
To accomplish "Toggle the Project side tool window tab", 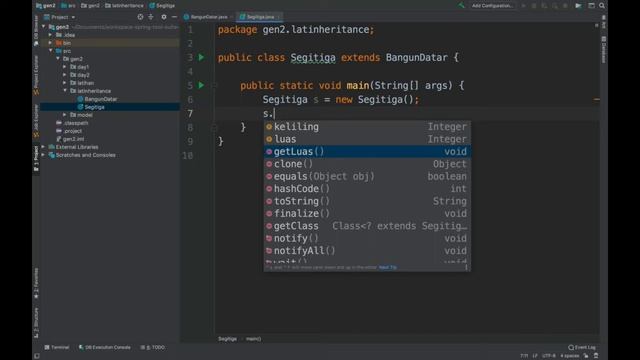I will point(36,158).
